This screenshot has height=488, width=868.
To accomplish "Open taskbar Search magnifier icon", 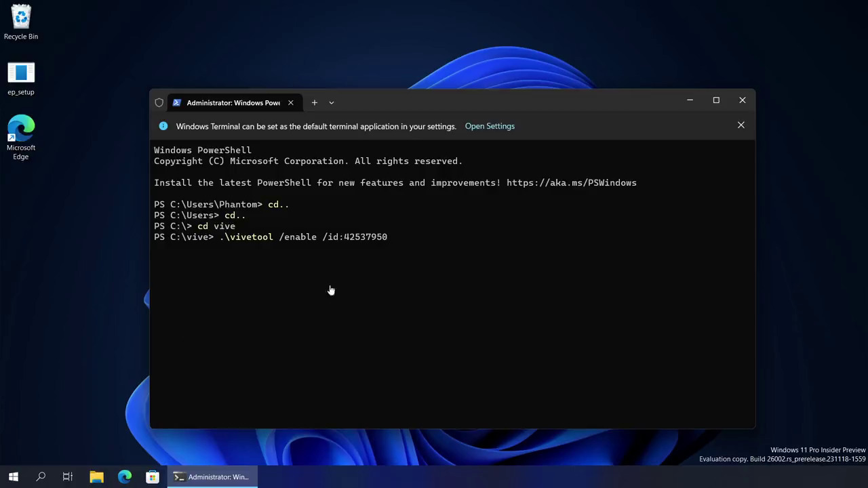I will 41,476.
